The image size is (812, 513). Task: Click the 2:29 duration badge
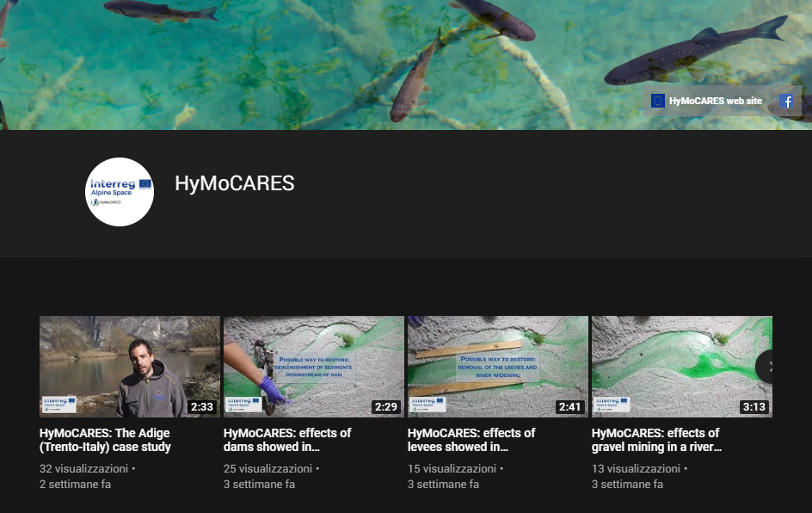386,407
